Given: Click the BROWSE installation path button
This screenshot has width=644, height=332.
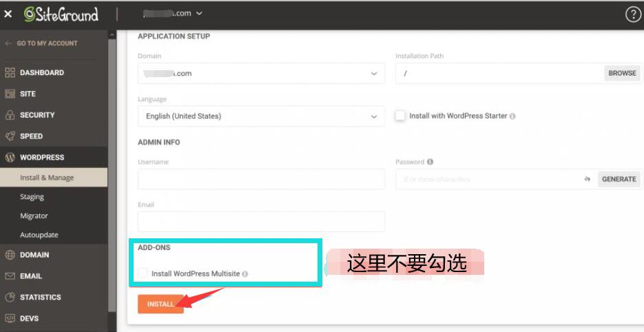Looking at the screenshot, I should pyautogui.click(x=621, y=73).
